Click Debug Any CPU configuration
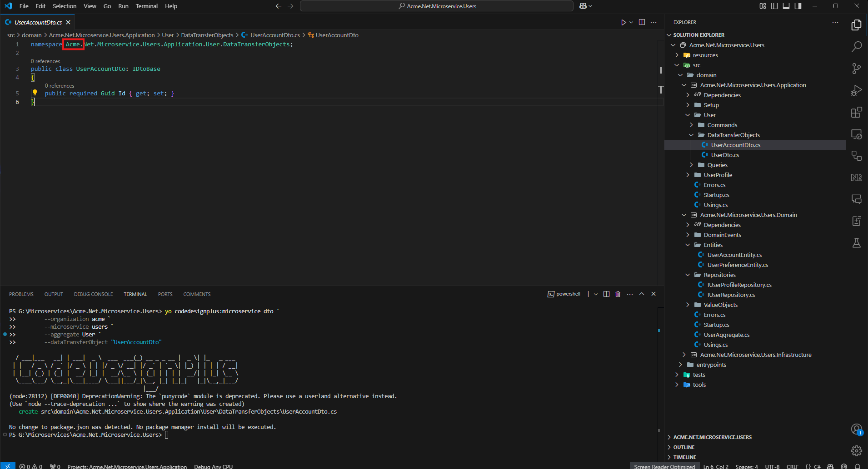Viewport: 868px width, 469px height. tap(213, 466)
